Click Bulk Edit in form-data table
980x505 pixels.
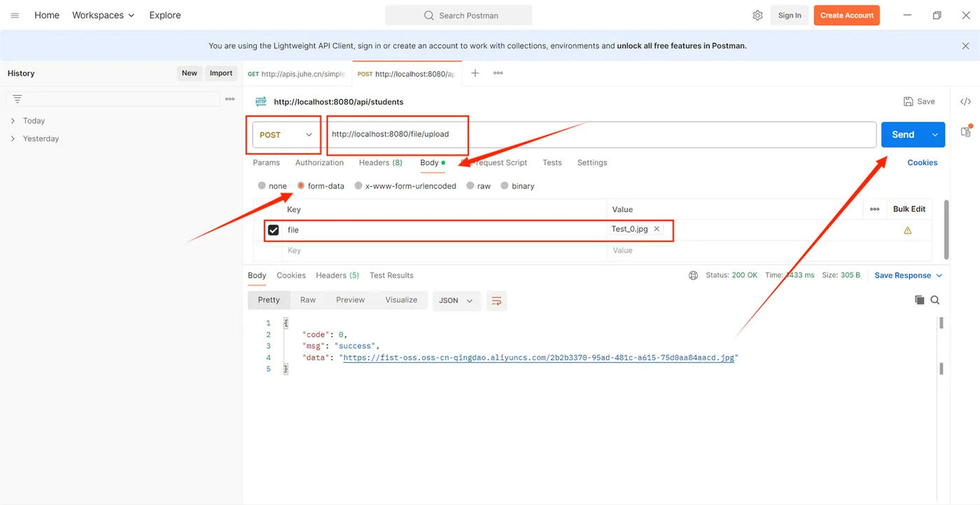pyautogui.click(x=909, y=209)
